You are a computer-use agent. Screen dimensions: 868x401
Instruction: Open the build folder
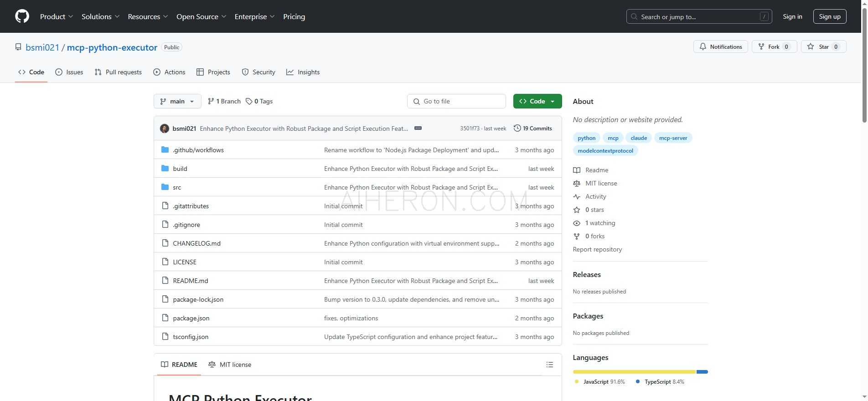pos(180,169)
